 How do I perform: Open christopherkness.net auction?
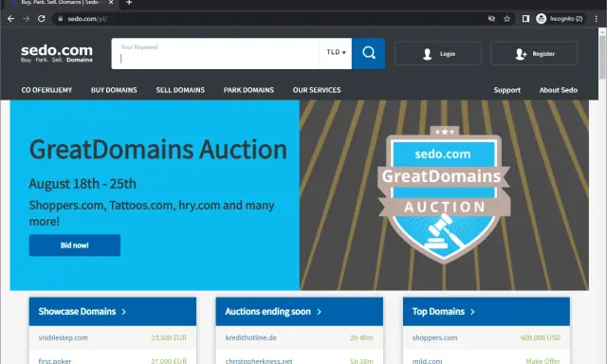(x=259, y=360)
